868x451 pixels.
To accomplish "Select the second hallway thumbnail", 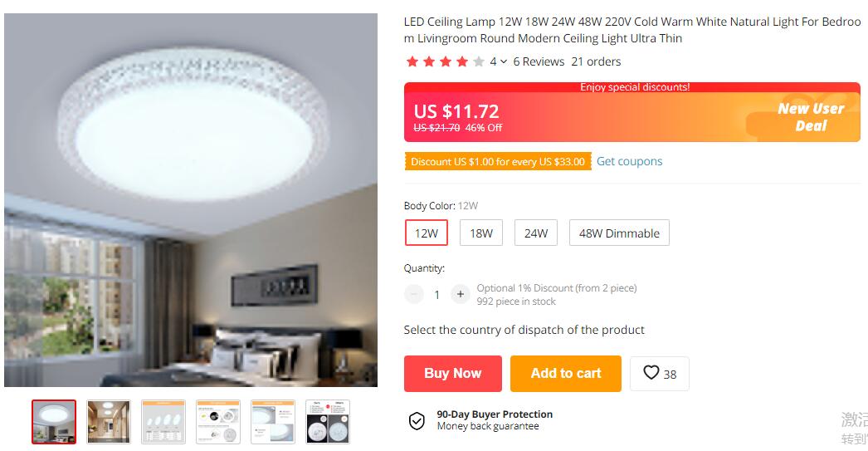I will tap(109, 422).
